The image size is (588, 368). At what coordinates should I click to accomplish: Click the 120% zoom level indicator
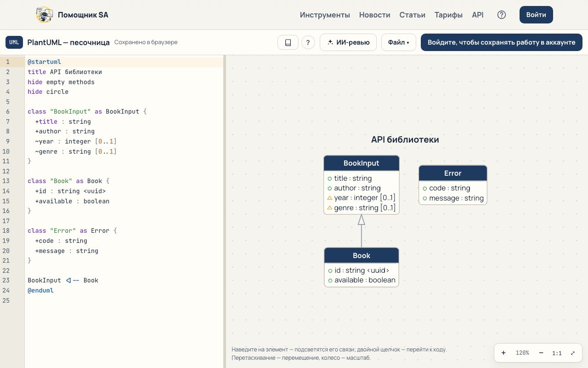click(522, 353)
